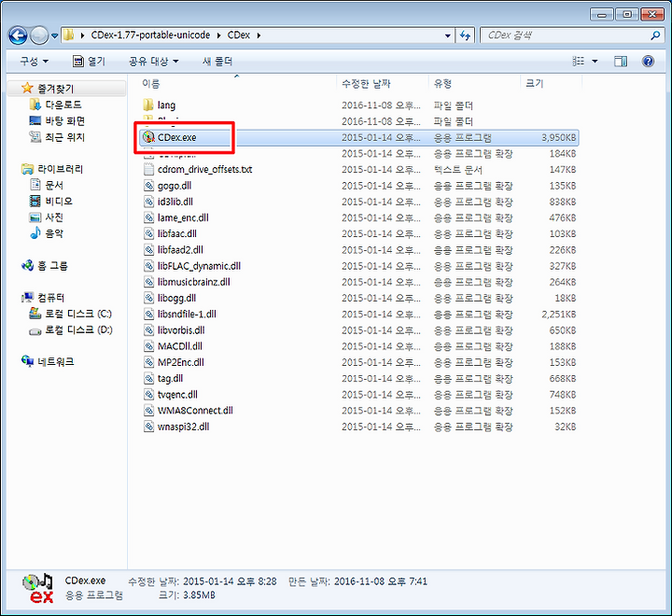
Task: Click CDex-1.77-portable-unicode breadcrumb segment
Action: click(x=150, y=35)
